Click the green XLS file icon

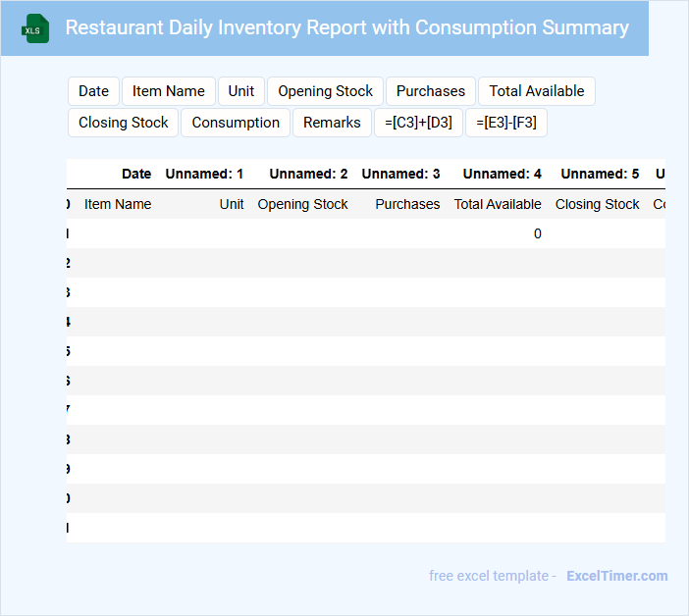pyautogui.click(x=35, y=28)
